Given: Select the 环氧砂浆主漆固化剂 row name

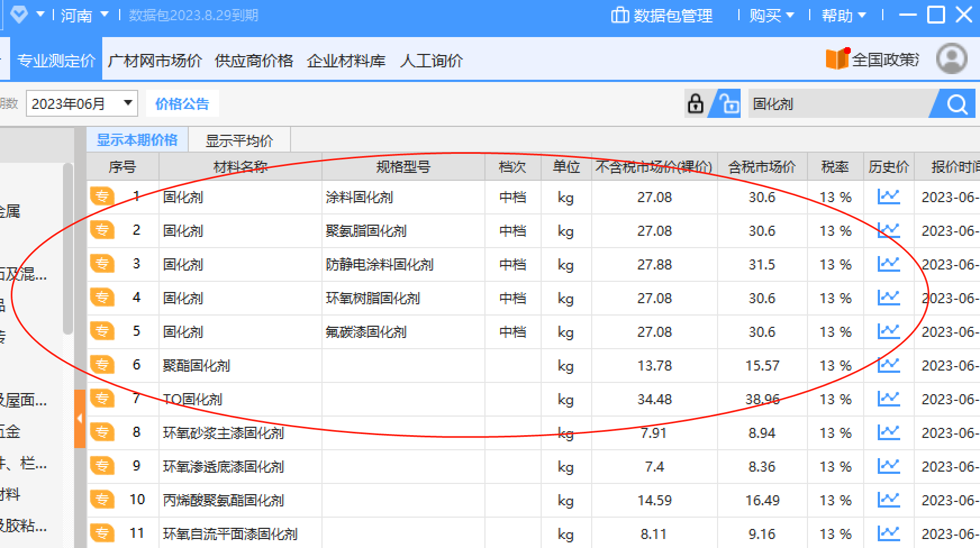Looking at the screenshot, I should click(223, 433).
